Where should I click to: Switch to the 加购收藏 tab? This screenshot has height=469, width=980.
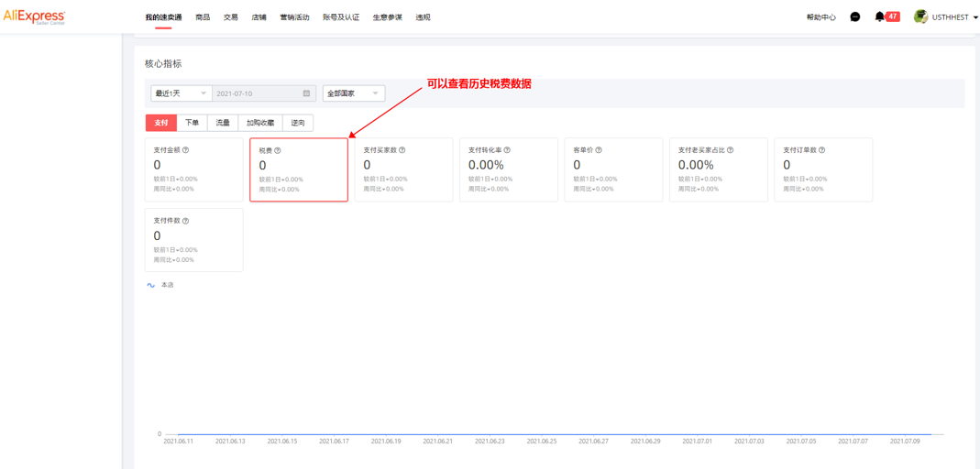point(260,123)
